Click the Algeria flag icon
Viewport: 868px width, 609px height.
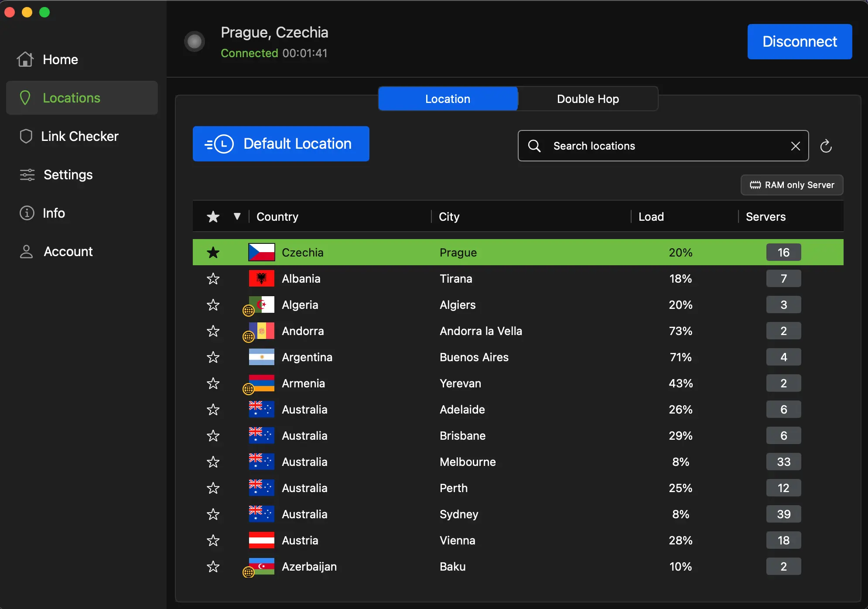[x=261, y=304]
